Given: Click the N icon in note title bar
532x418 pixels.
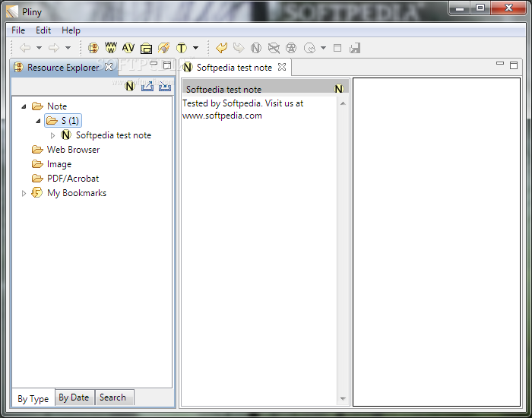Looking at the screenshot, I should point(339,89).
